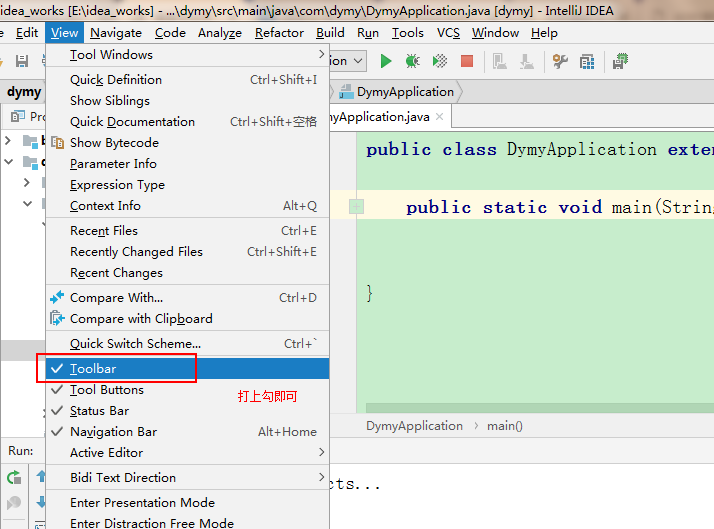Select Show Siblings menu item
Screen dimensions: 714x529
[188, 101]
